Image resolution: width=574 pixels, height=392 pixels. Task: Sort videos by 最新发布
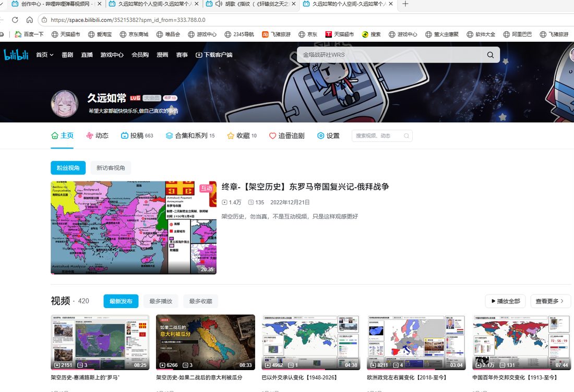tap(121, 301)
